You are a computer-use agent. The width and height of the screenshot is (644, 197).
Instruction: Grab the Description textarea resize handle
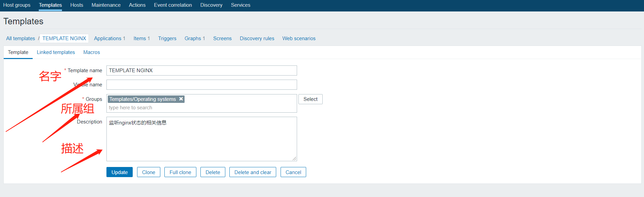[294, 159]
